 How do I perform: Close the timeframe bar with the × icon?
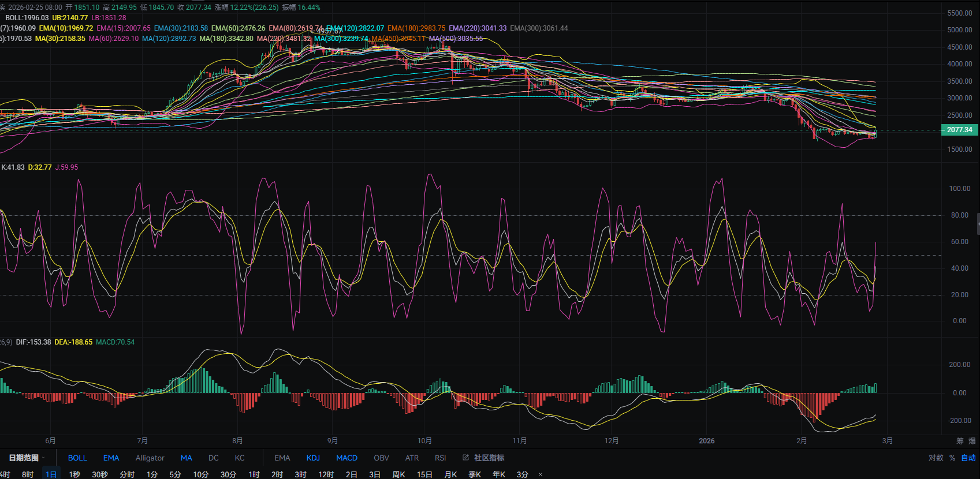tap(541, 474)
